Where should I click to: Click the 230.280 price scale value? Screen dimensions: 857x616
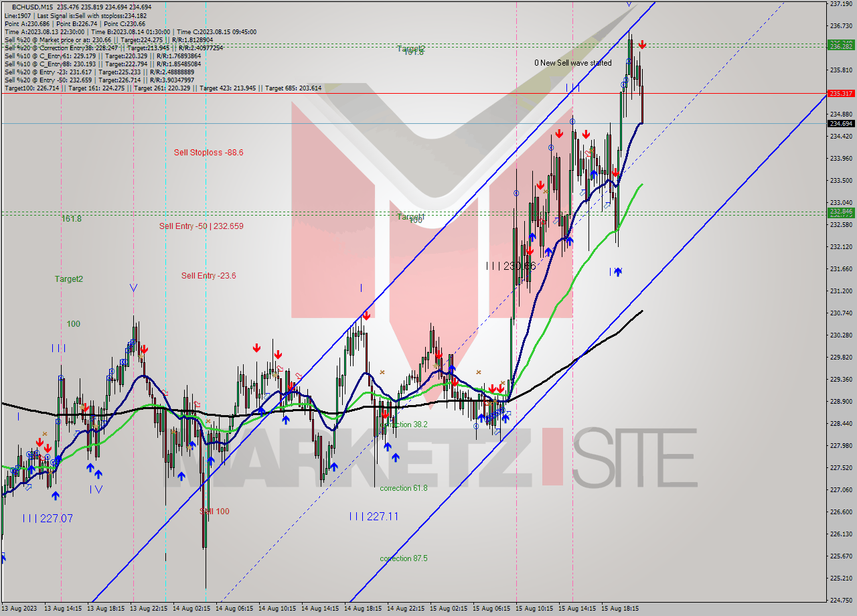pos(840,335)
